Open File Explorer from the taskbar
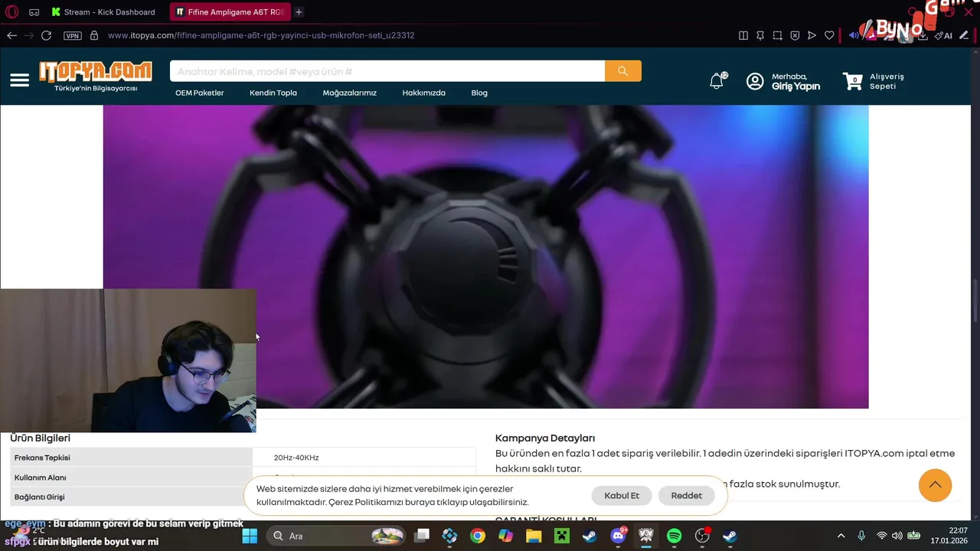The height and width of the screenshot is (551, 980). click(534, 536)
